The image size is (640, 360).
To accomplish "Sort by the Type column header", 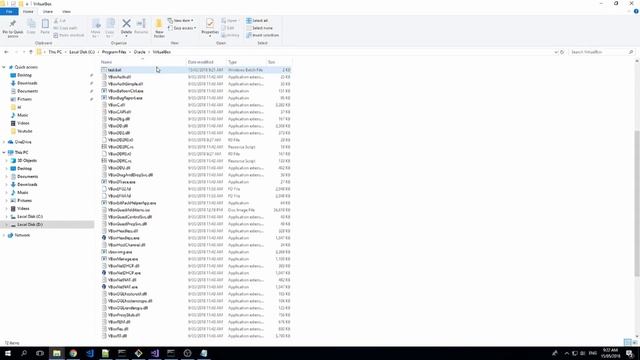I will [247, 62].
